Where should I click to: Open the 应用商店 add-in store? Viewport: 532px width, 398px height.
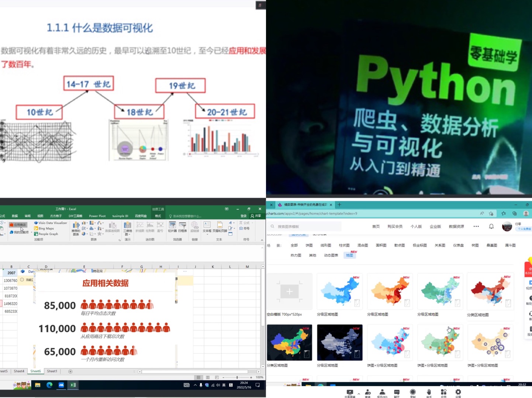18,225
